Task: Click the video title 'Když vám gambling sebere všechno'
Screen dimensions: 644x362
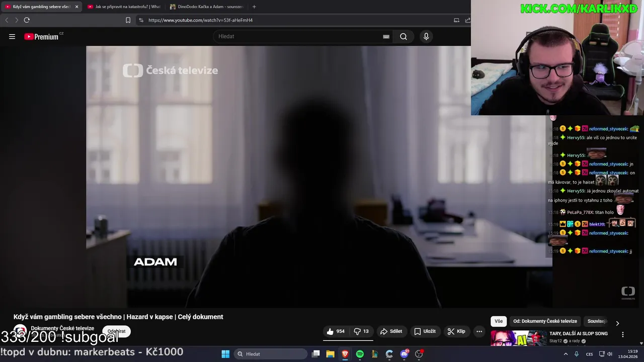Action: click(x=118, y=317)
